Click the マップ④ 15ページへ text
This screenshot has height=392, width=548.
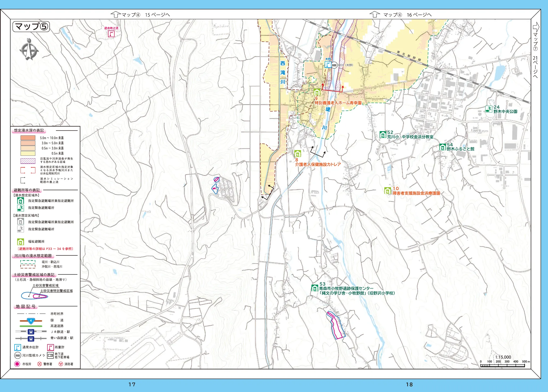(145, 15)
